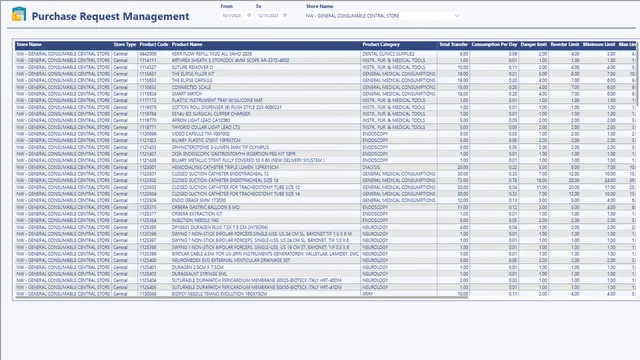Image resolution: width=640 pixels, height=360 pixels.
Task: Select the KERR FLOW REFILL product name
Action: click(x=211, y=54)
